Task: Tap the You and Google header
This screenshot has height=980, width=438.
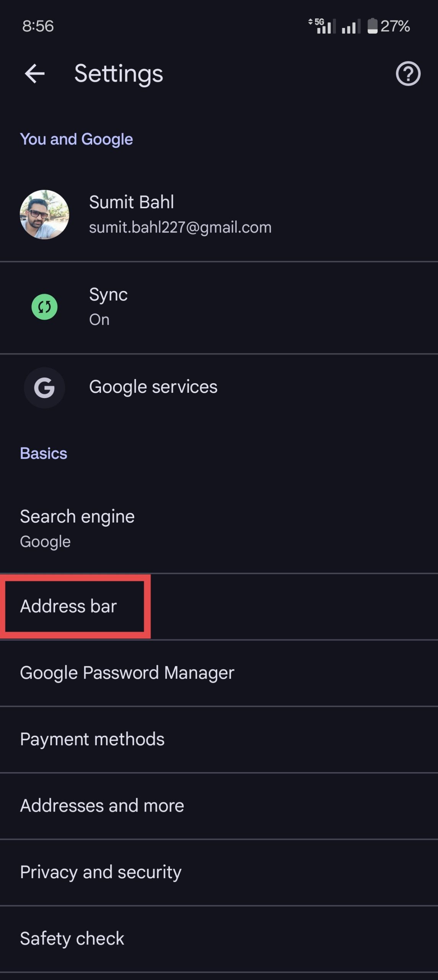Action: click(77, 139)
